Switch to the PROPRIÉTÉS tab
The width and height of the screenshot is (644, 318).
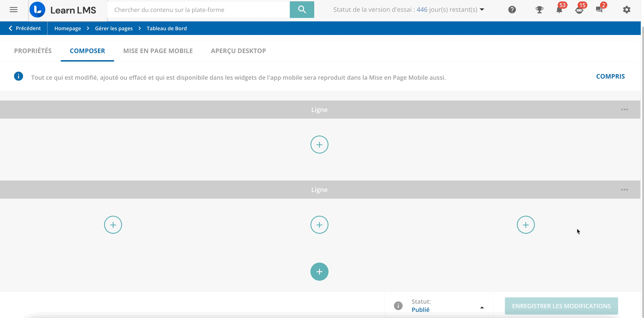(33, 51)
